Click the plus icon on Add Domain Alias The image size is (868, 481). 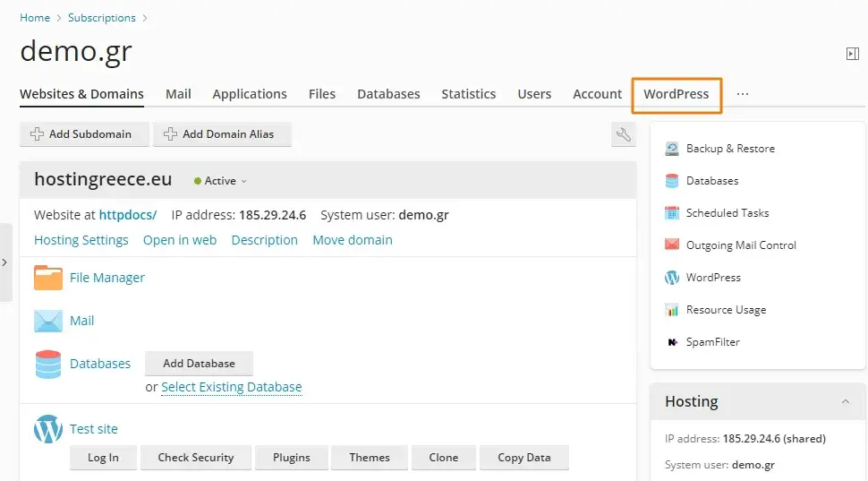point(171,134)
